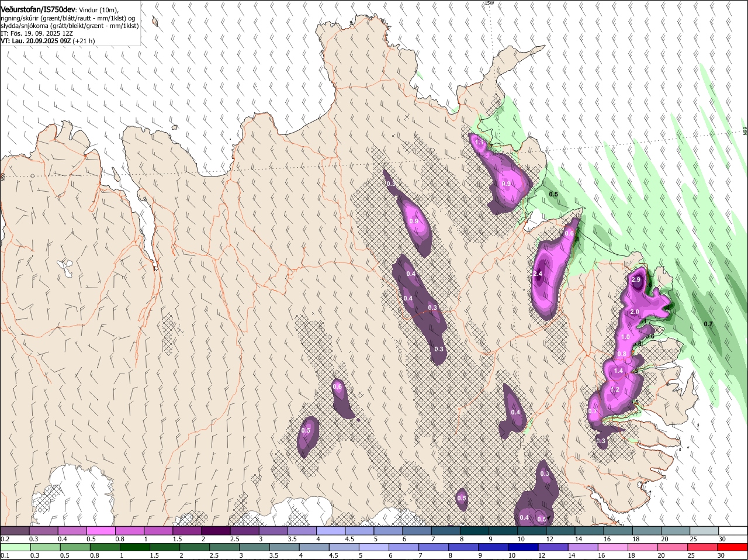Viewport: 748px width, 560px height.
Task: Select the 12–14 swatch in the snow legend
Action: coord(560,530)
